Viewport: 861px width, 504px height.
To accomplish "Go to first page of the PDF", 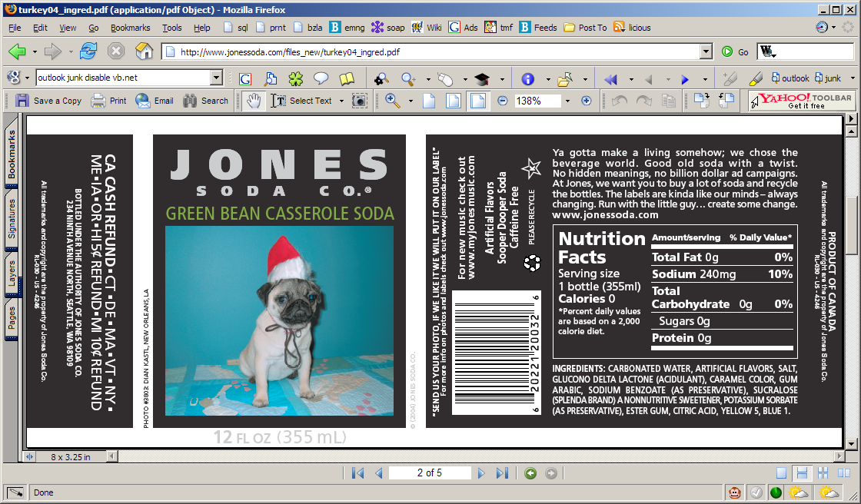I will pos(357,472).
